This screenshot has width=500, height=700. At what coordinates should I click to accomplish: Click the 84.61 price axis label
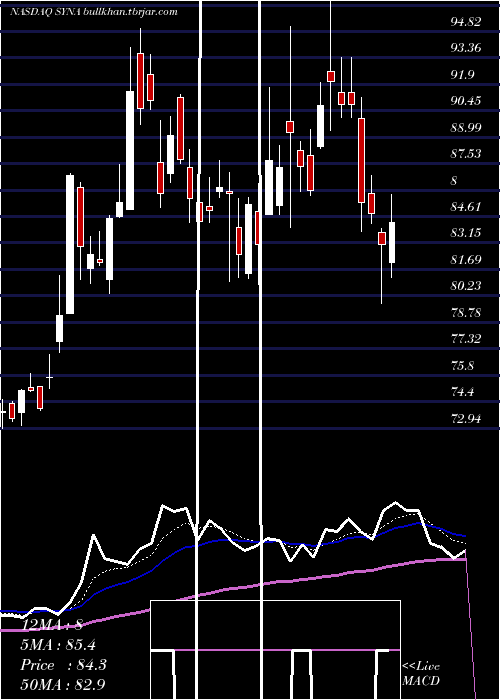[x=466, y=206]
